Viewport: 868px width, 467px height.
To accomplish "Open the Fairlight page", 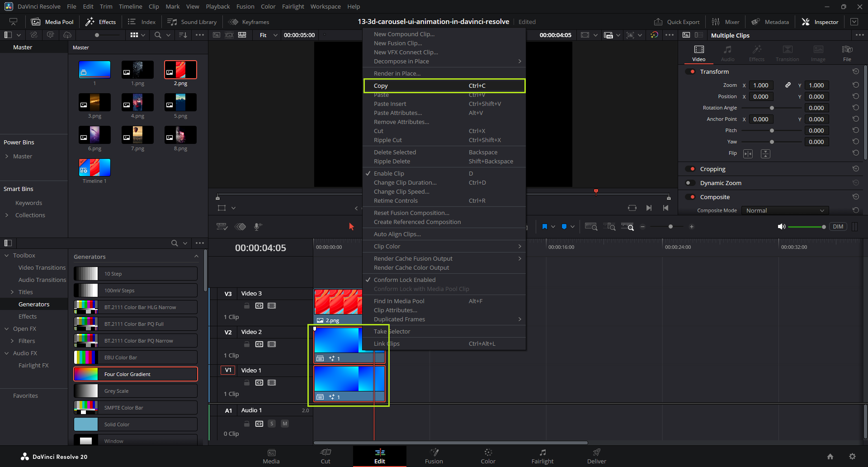I will (542, 453).
